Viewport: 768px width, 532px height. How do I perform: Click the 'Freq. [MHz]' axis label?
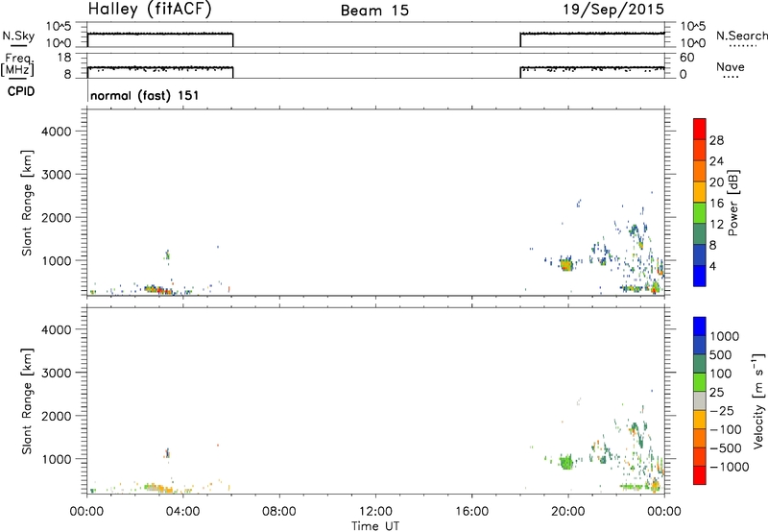[x=18, y=64]
